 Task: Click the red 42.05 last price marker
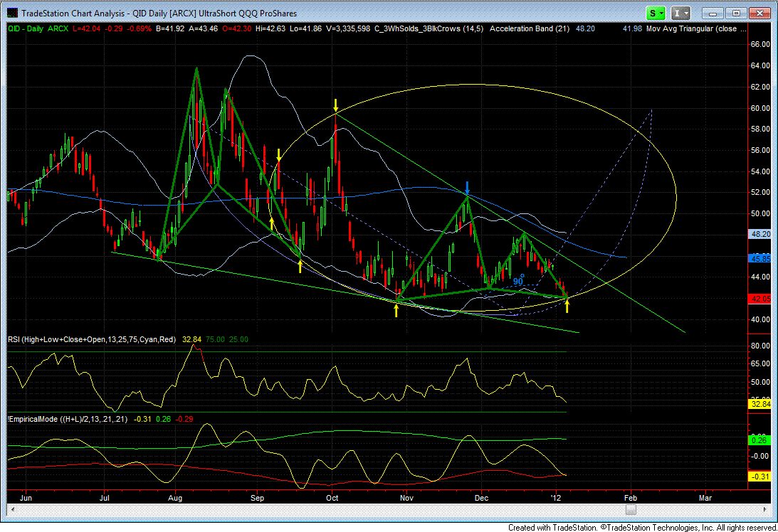760,299
